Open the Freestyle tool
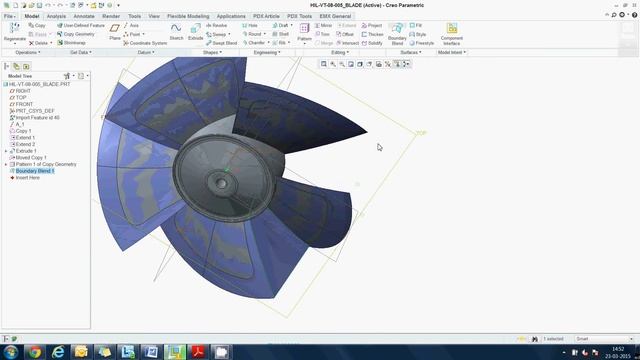The image size is (640, 360). click(422, 43)
